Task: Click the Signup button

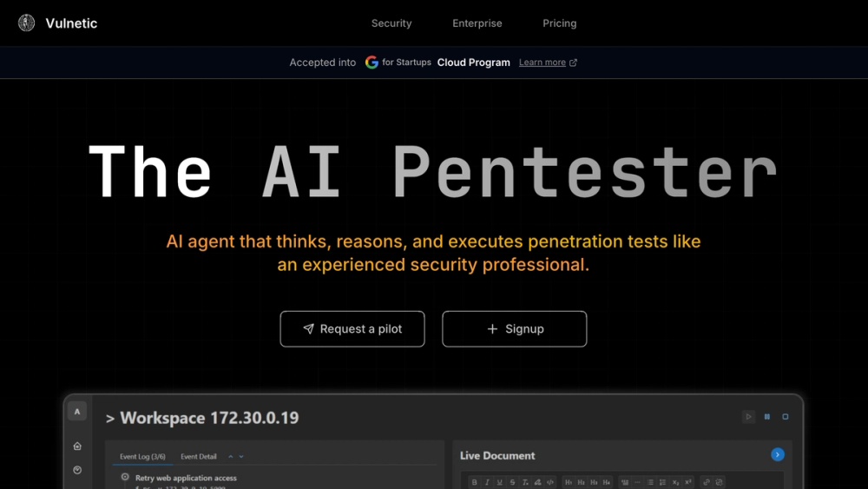Action: point(514,329)
